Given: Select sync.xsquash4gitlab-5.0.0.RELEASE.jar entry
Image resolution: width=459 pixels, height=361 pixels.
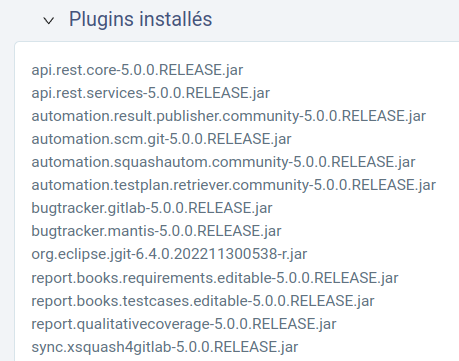Looking at the screenshot, I should click(x=165, y=347).
